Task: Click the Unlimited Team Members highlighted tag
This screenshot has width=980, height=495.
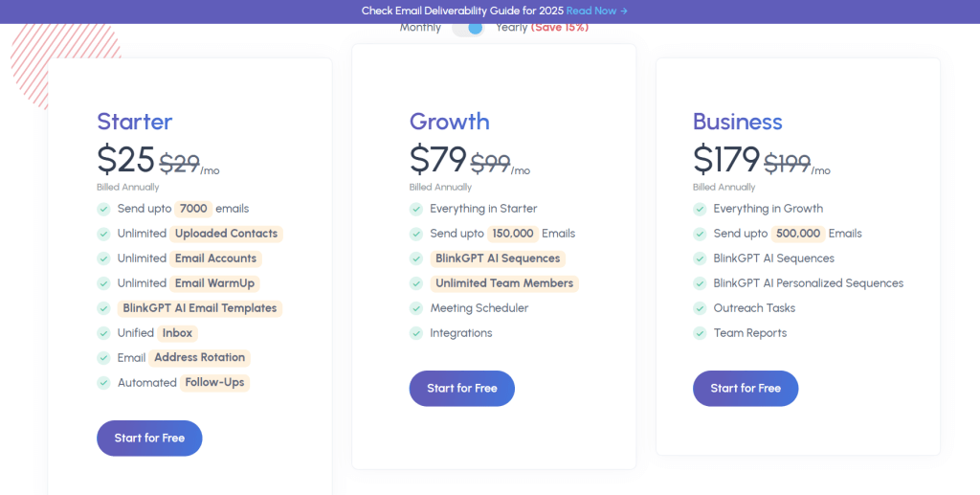Action: 504,283
